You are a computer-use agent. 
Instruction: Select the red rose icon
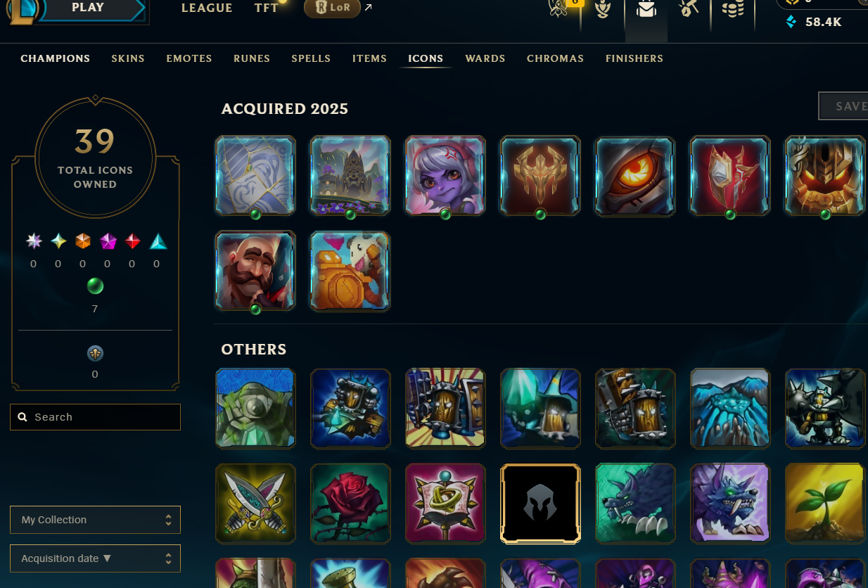(x=350, y=503)
